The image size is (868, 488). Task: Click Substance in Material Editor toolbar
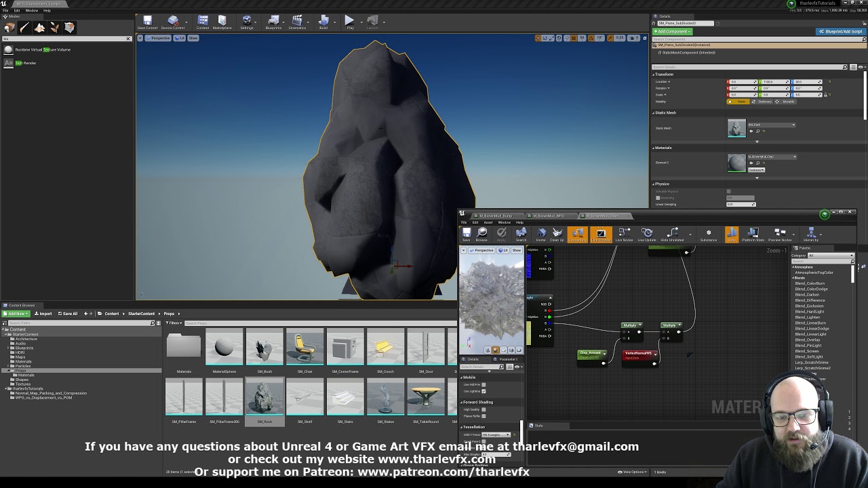(709, 235)
